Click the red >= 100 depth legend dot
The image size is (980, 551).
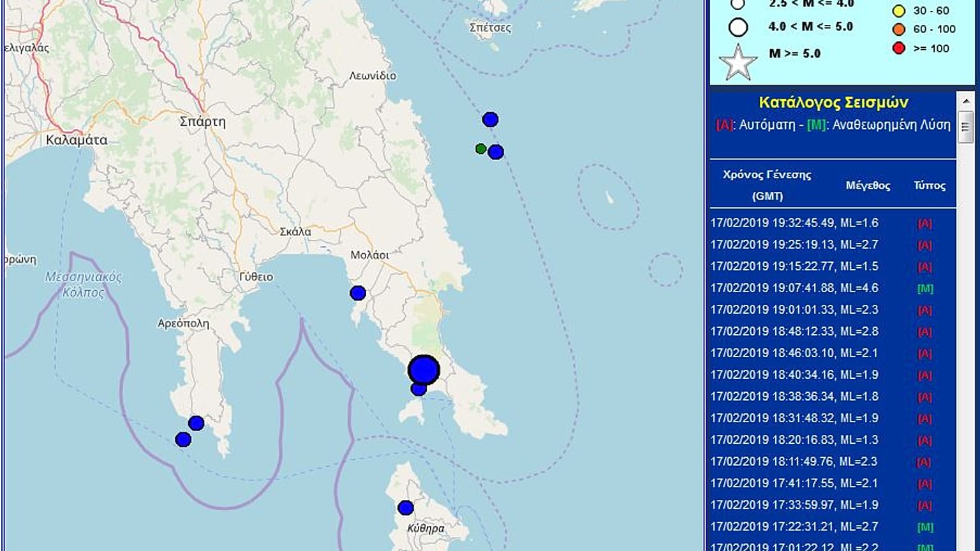899,48
